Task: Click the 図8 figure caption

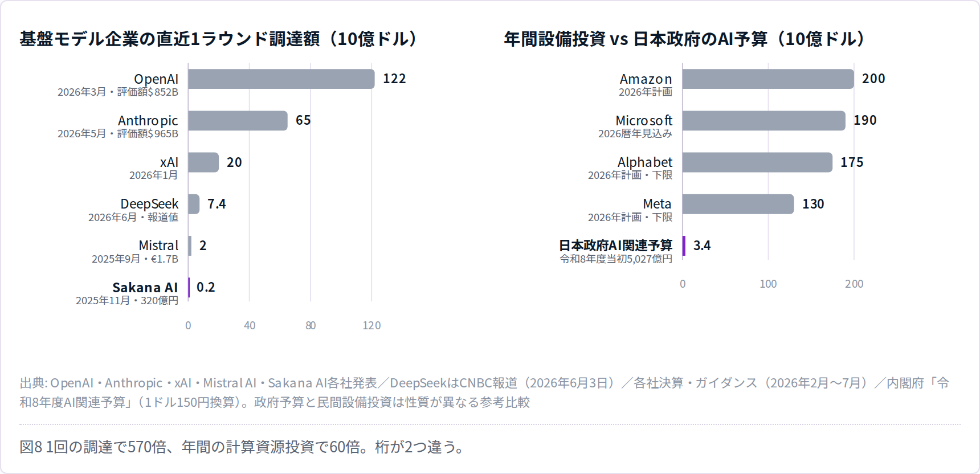Action: coord(243,447)
